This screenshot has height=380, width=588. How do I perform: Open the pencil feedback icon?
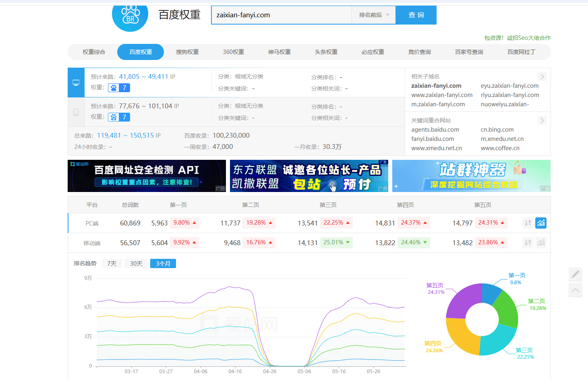pos(576,274)
